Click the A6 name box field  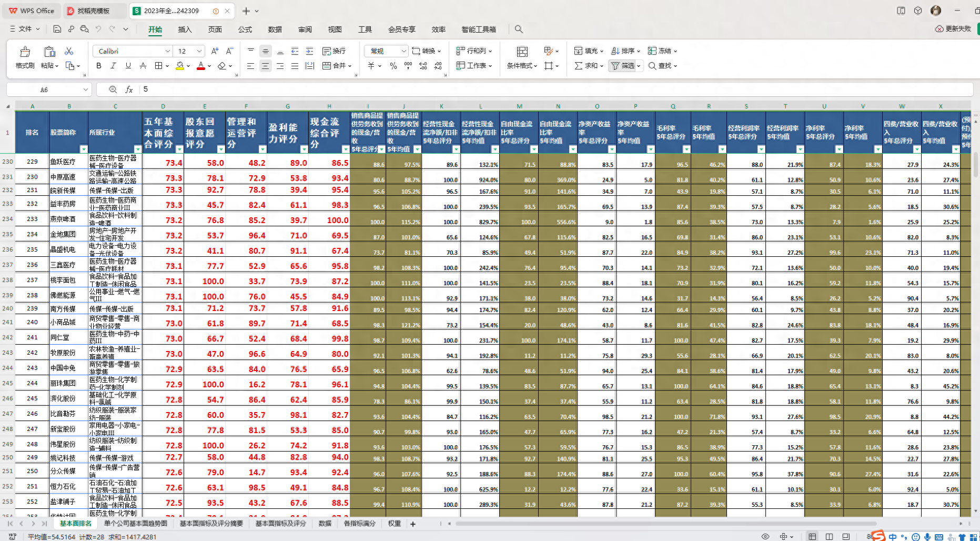tap(44, 90)
